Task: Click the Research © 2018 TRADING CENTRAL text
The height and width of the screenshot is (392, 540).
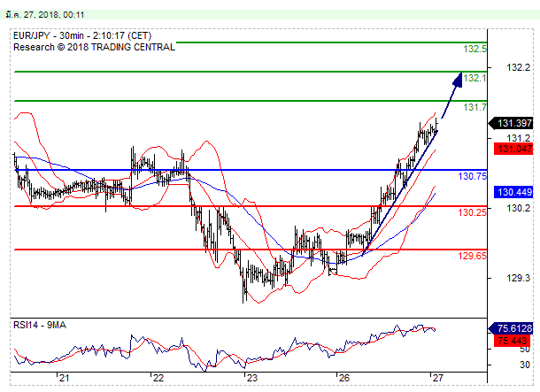Action: click(x=94, y=47)
